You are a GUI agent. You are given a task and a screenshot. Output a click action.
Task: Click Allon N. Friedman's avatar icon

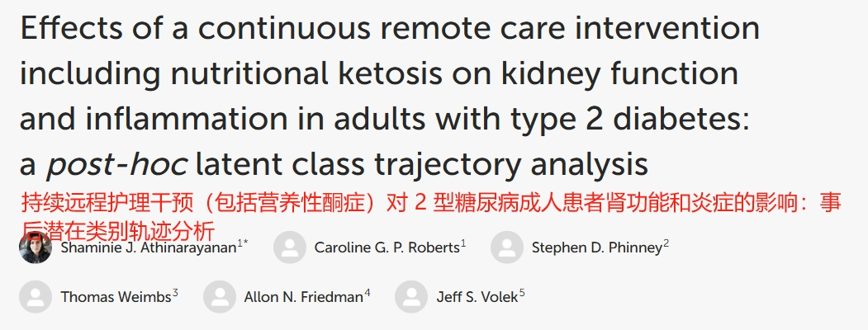click(220, 297)
